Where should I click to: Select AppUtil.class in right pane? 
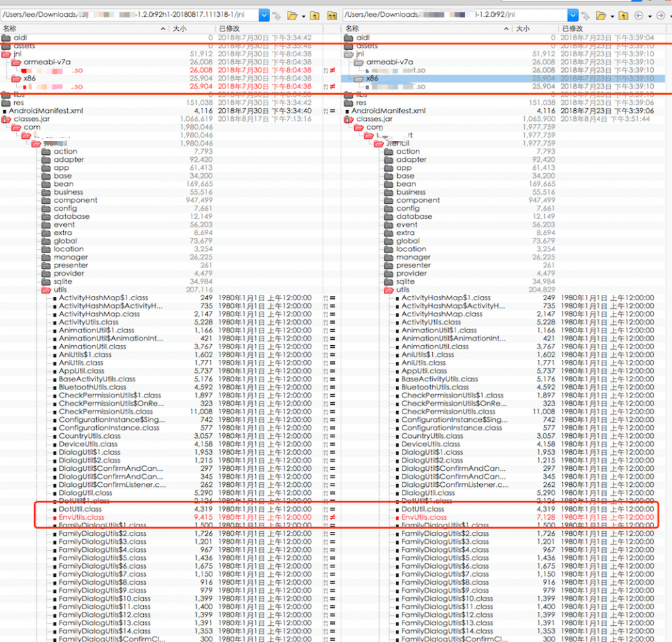pyautogui.click(x=424, y=371)
